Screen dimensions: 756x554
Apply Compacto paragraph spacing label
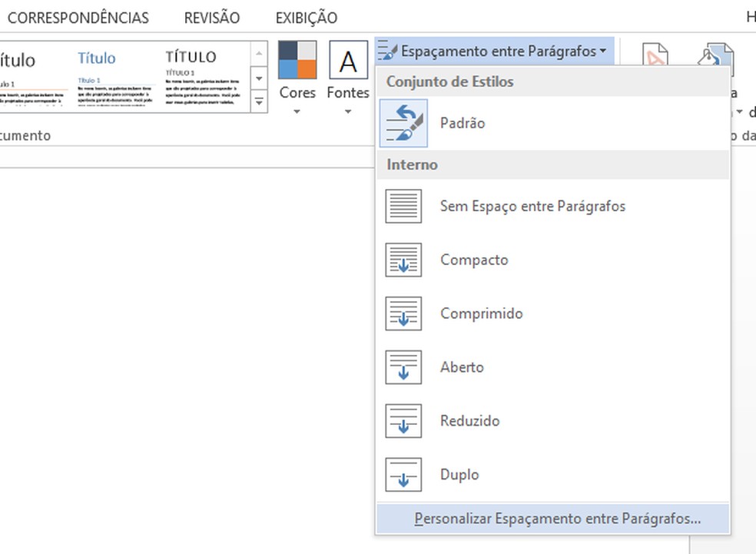[x=474, y=260]
